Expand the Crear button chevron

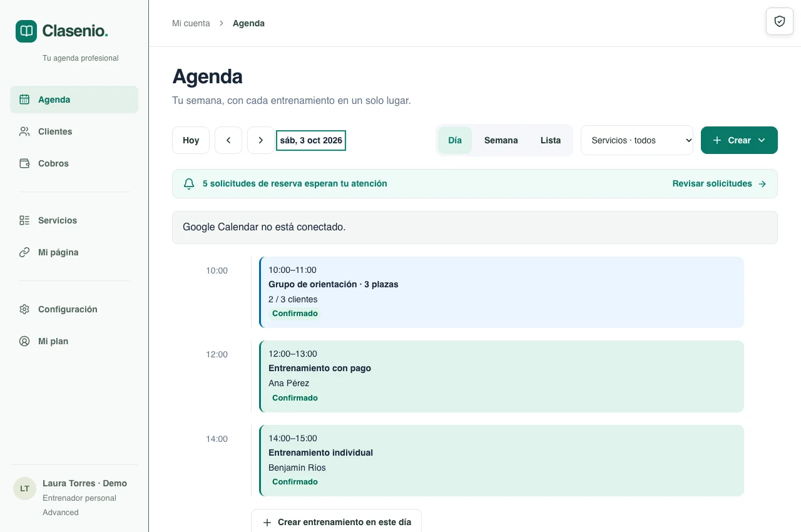tap(762, 140)
